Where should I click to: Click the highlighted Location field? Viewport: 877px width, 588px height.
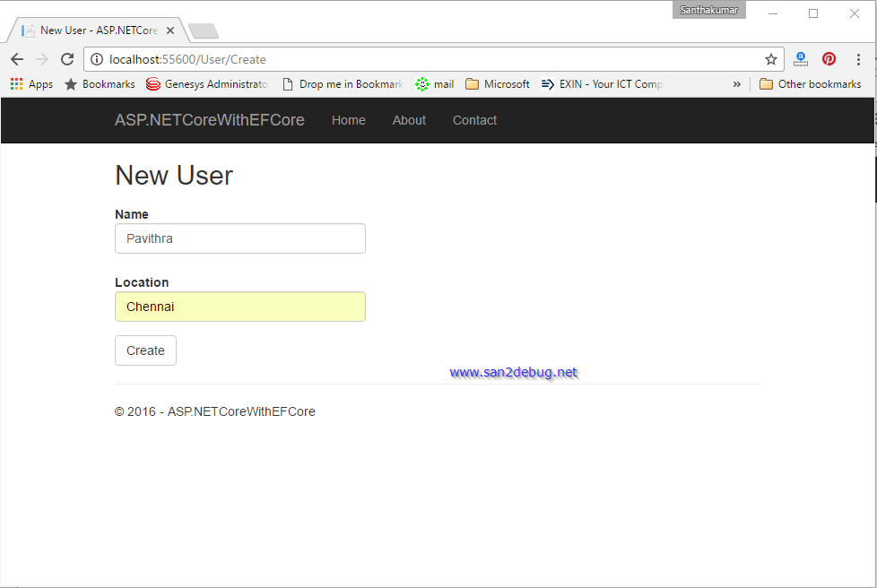[x=239, y=307]
